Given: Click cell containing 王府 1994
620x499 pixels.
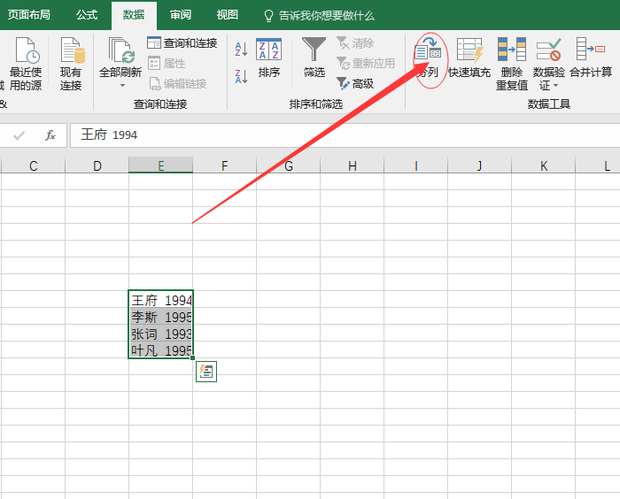Looking at the screenshot, I should tap(161, 300).
